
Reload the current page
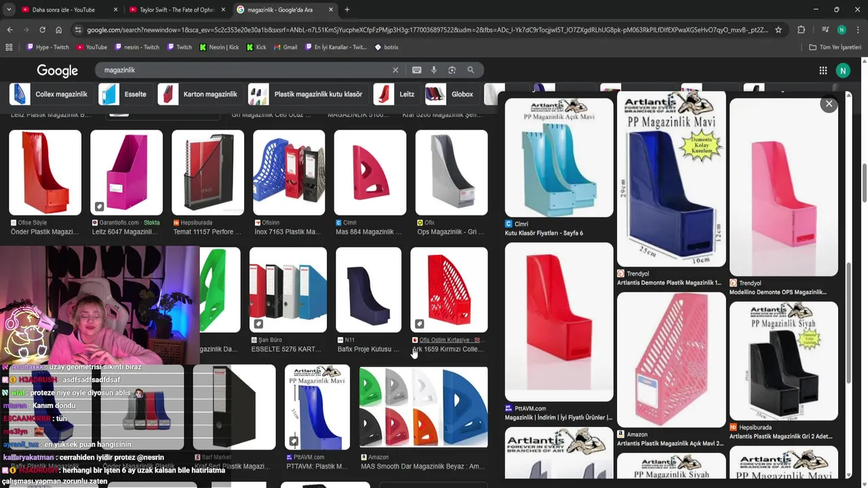tap(42, 30)
